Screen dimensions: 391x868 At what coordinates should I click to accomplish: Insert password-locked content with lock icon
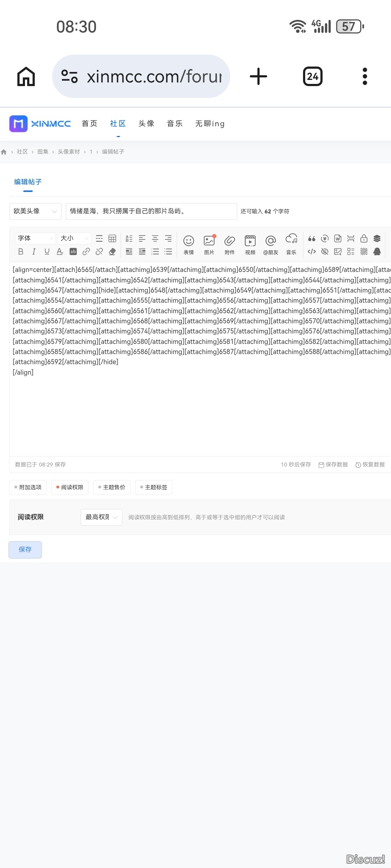pos(364,238)
